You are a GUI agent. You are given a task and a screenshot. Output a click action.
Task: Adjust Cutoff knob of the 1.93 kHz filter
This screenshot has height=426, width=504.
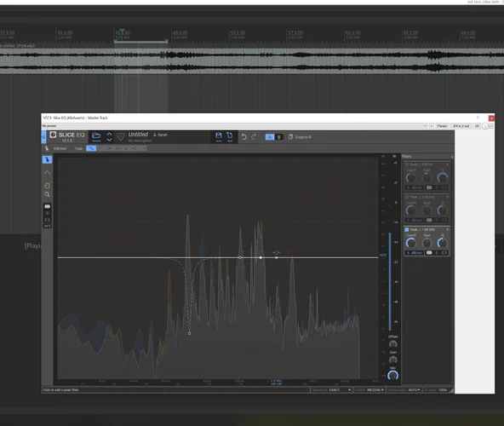pyautogui.click(x=411, y=243)
